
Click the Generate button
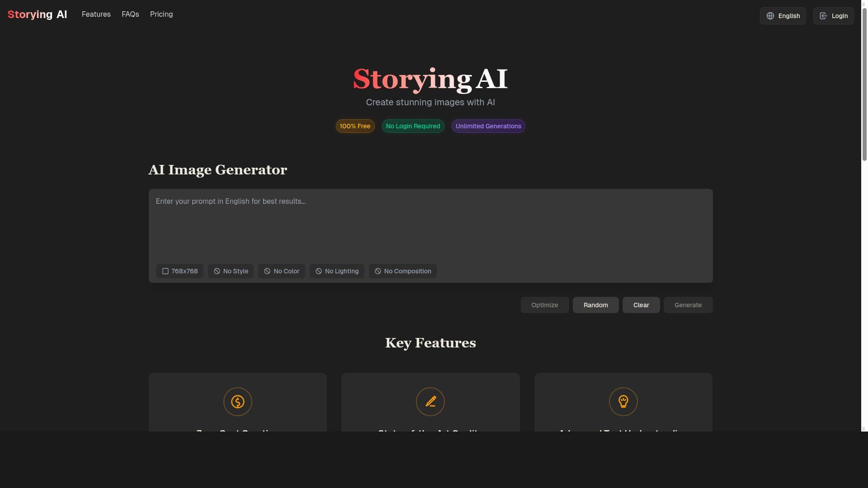coord(688,305)
